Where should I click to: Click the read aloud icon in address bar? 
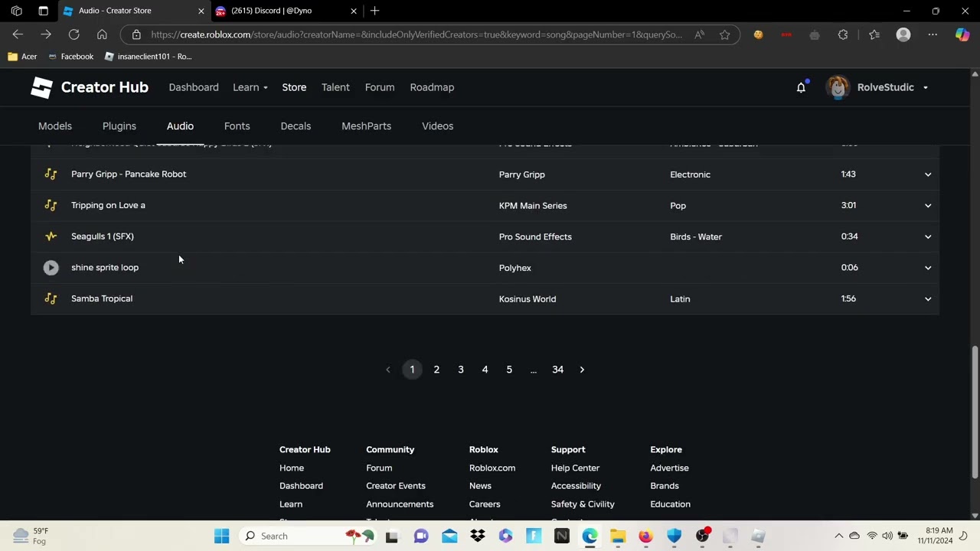point(699,34)
